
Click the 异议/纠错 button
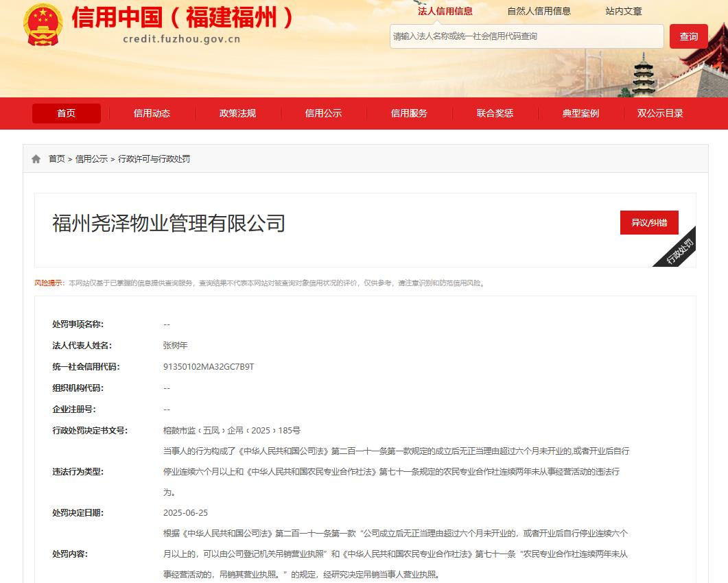[x=648, y=223]
